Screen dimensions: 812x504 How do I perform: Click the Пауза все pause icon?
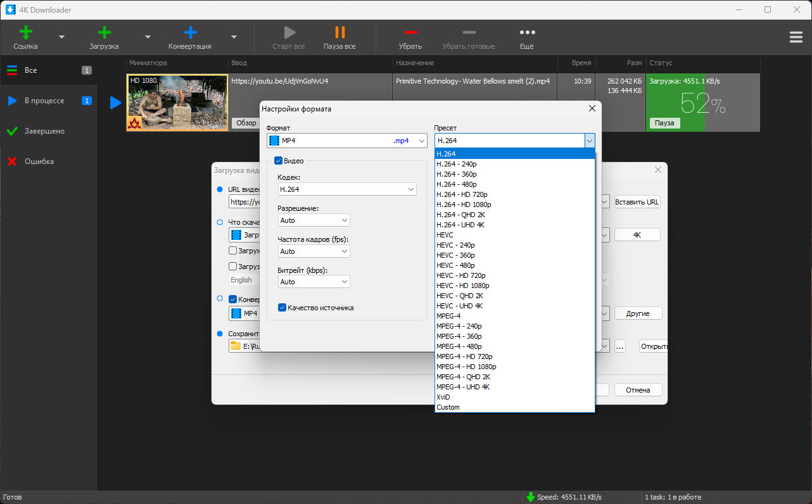pyautogui.click(x=340, y=33)
